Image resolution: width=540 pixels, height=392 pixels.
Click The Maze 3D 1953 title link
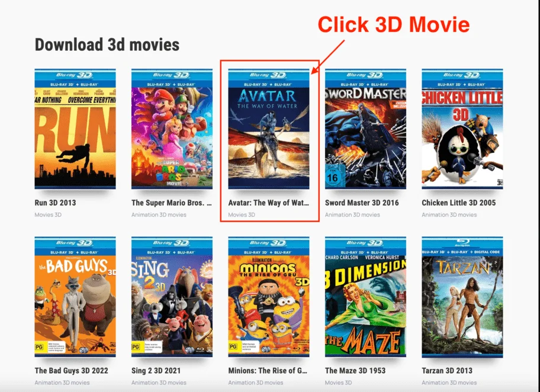(355, 371)
